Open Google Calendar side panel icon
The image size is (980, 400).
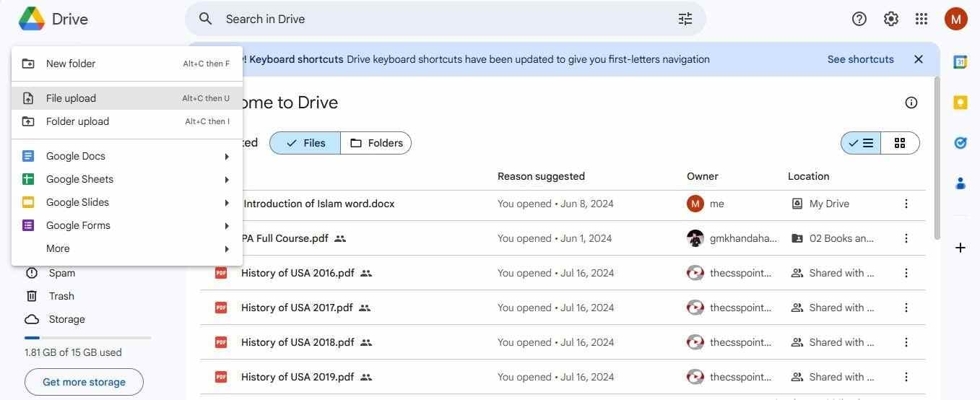[x=961, y=62]
